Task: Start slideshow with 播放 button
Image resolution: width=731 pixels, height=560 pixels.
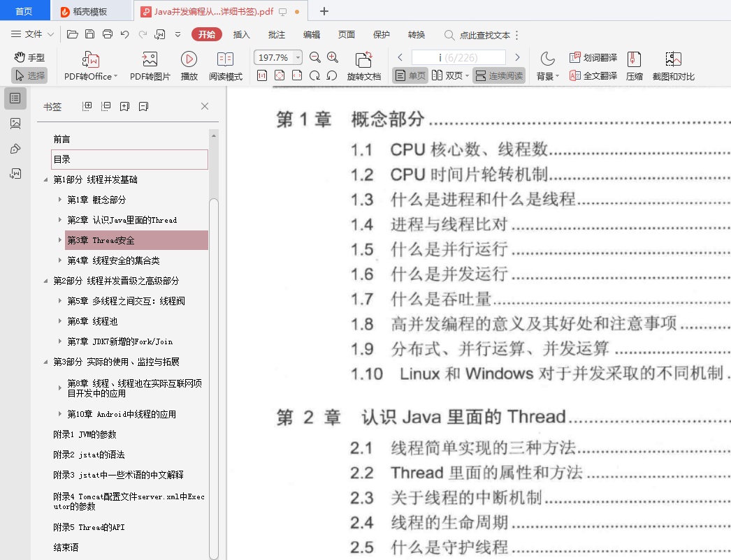Action: [189, 66]
